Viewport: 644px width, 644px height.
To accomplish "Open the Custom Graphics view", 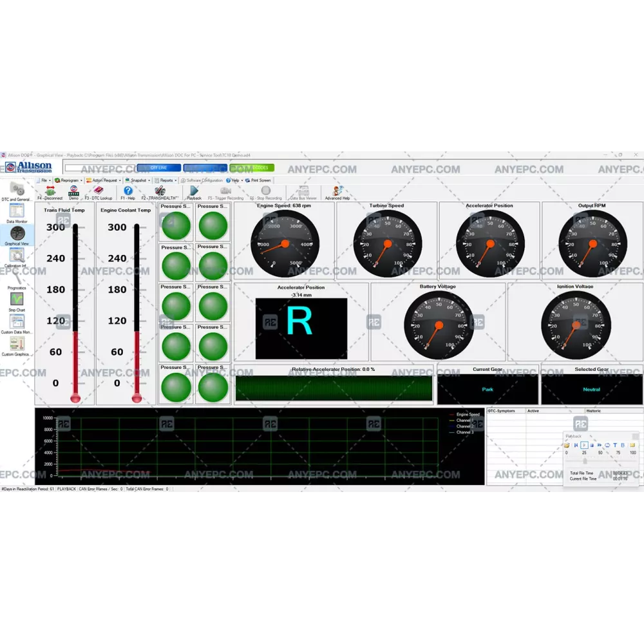I will 17,345.
